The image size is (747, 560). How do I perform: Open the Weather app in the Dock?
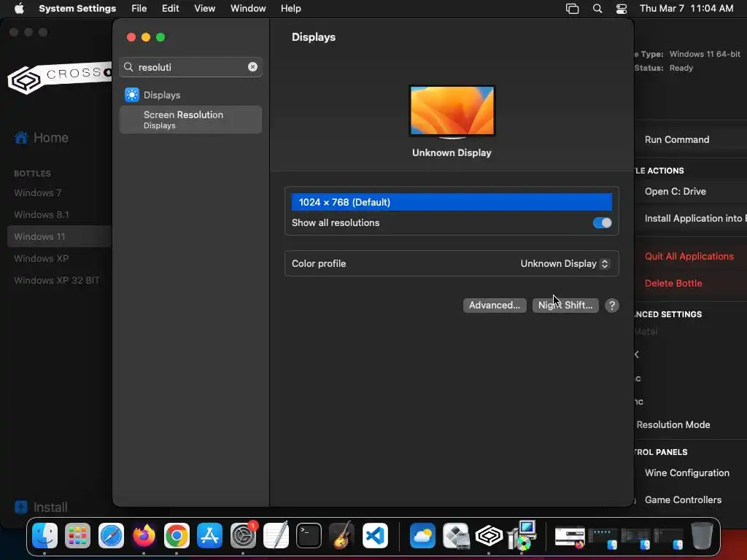[422, 536]
